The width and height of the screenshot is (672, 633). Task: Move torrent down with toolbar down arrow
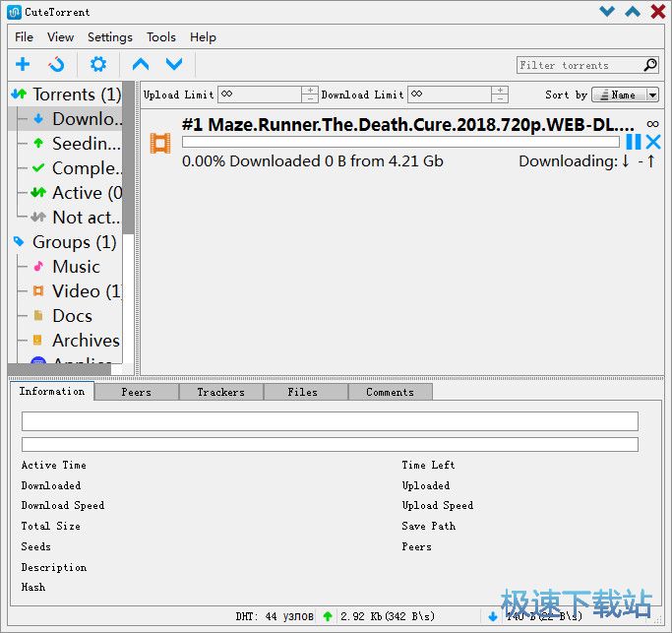tap(174, 65)
